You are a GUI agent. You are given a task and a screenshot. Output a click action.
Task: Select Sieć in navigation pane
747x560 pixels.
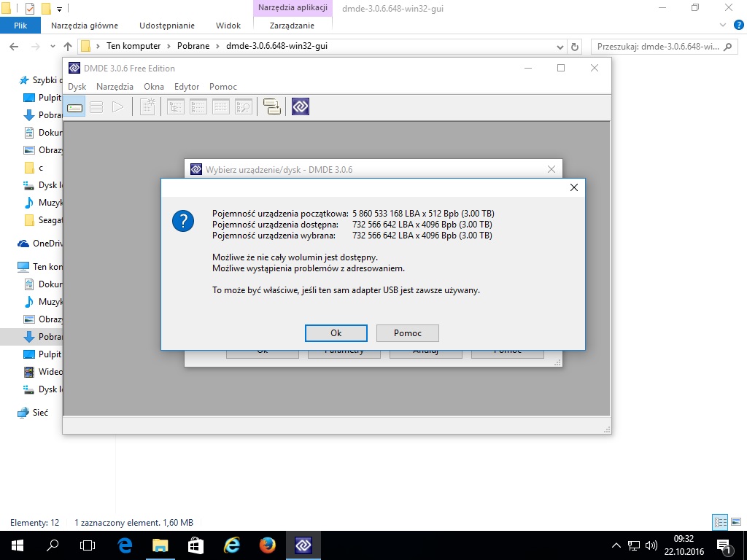(x=33, y=413)
